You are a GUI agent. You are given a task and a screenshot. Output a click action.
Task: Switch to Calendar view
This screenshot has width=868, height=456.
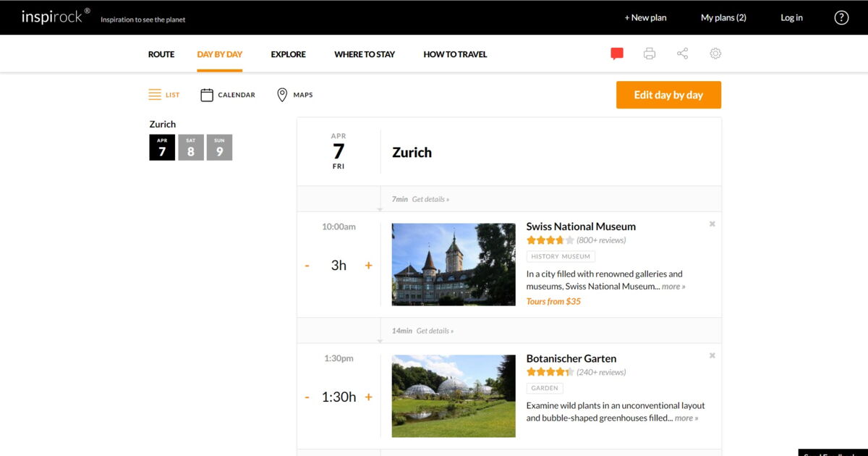click(228, 95)
